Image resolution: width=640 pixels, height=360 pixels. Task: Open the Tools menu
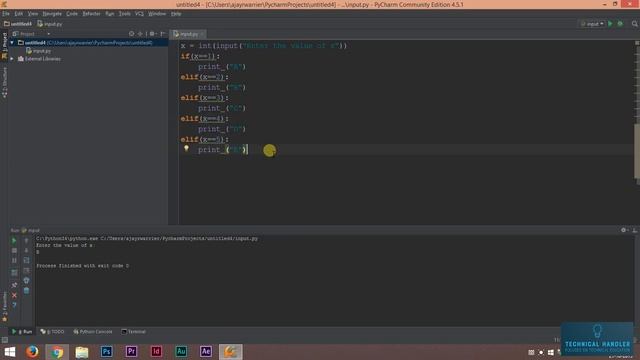pos(124,13)
